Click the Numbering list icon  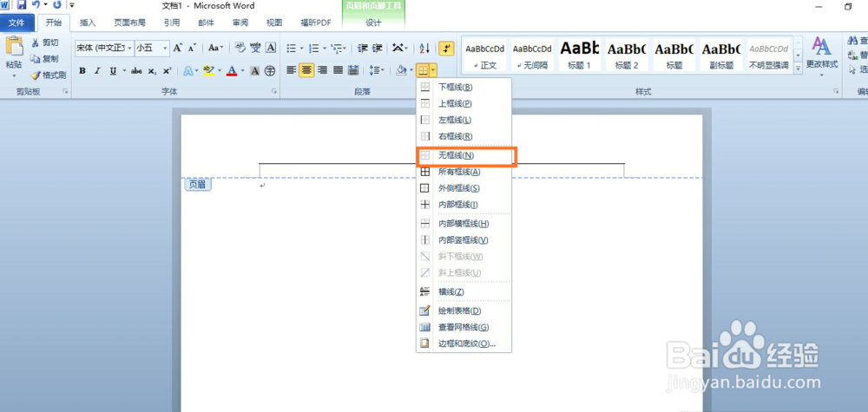click(316, 48)
